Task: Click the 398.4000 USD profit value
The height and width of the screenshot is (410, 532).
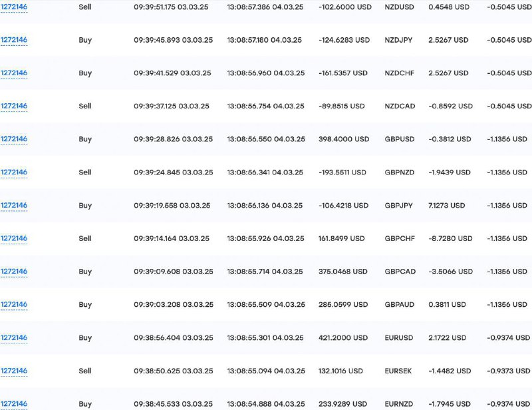Action: [x=344, y=139]
